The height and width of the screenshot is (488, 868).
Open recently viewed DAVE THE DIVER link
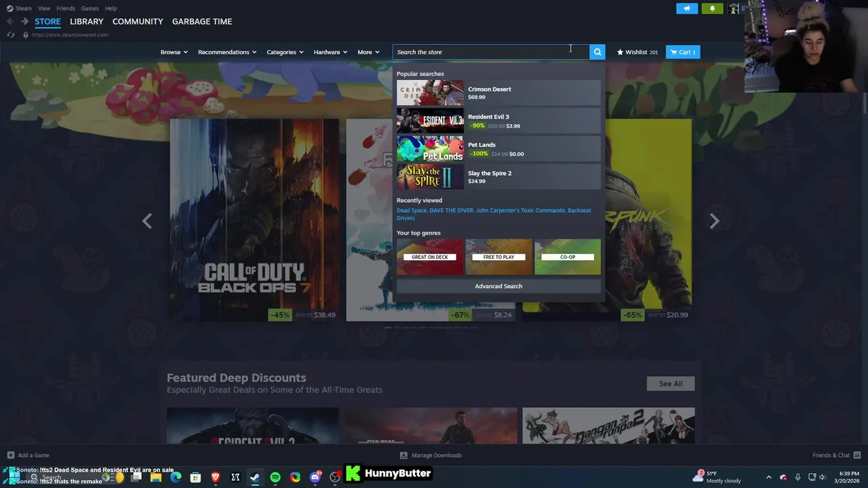point(452,210)
